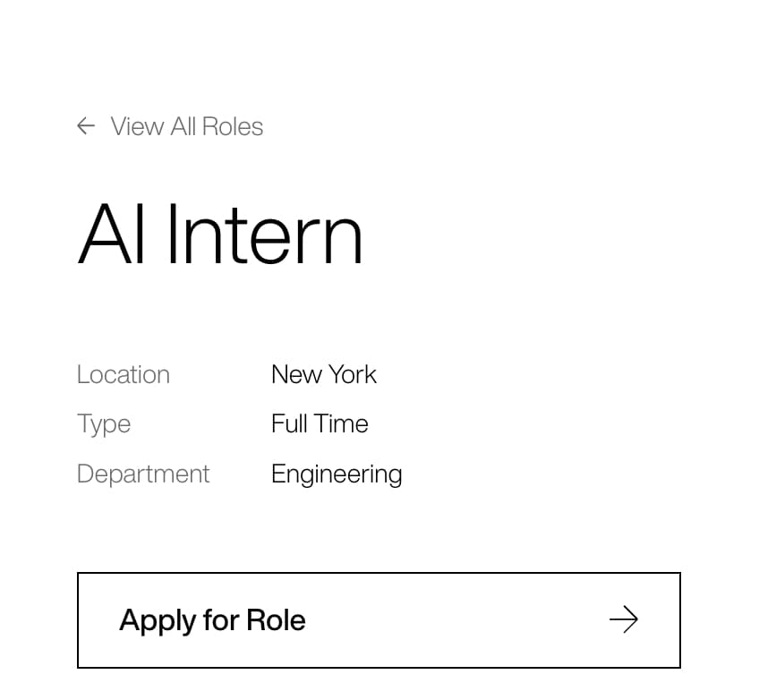Open the View All Roles link
759x700 pixels.
point(186,126)
